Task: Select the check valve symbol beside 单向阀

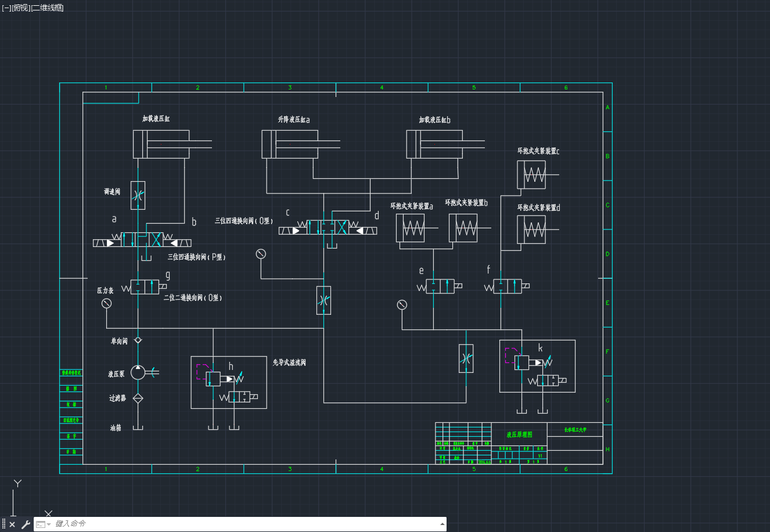Action: pos(138,340)
